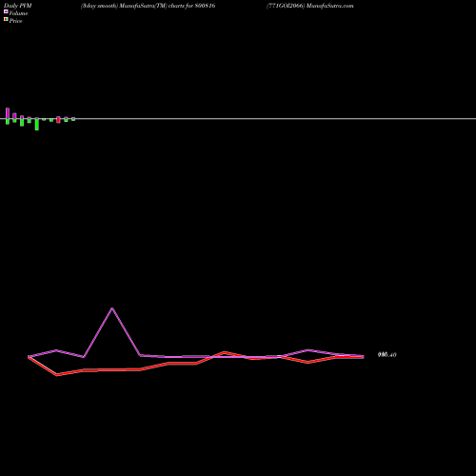
Task: Click the longest green bar below baseline
Action: pyautogui.click(x=37, y=125)
